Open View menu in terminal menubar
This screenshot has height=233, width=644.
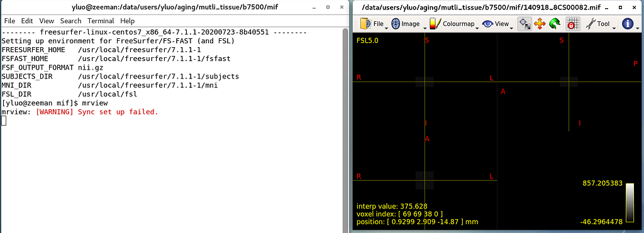click(x=47, y=21)
